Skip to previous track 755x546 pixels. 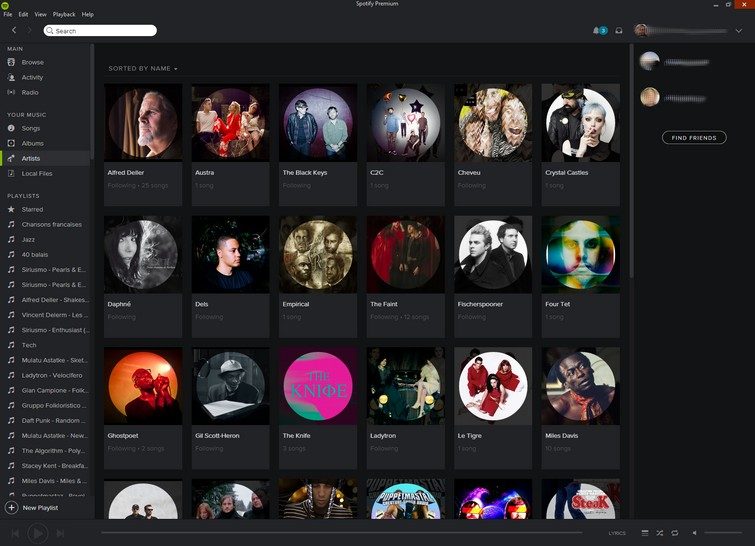[x=15, y=533]
